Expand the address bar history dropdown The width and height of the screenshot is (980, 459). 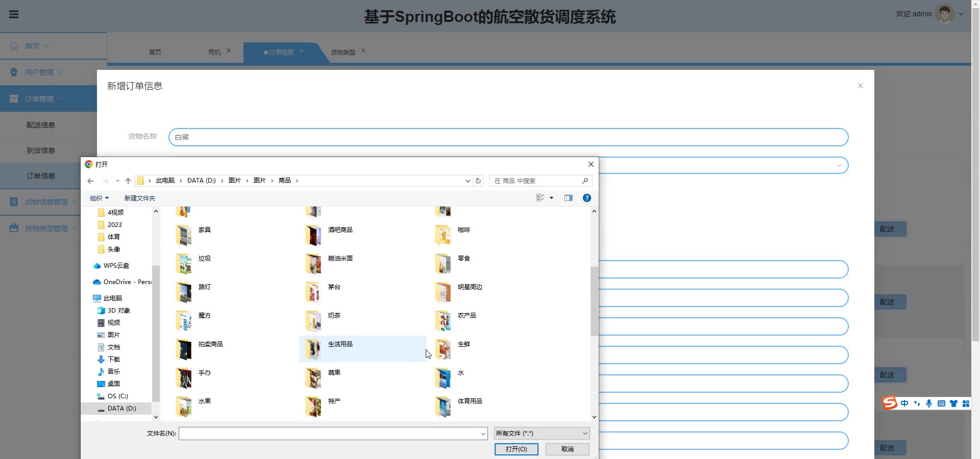(468, 181)
